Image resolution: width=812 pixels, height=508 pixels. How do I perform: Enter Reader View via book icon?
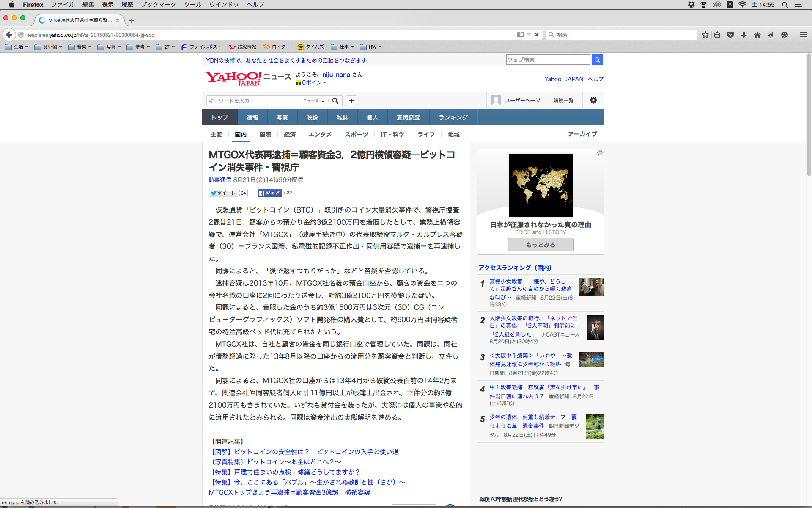[520, 35]
